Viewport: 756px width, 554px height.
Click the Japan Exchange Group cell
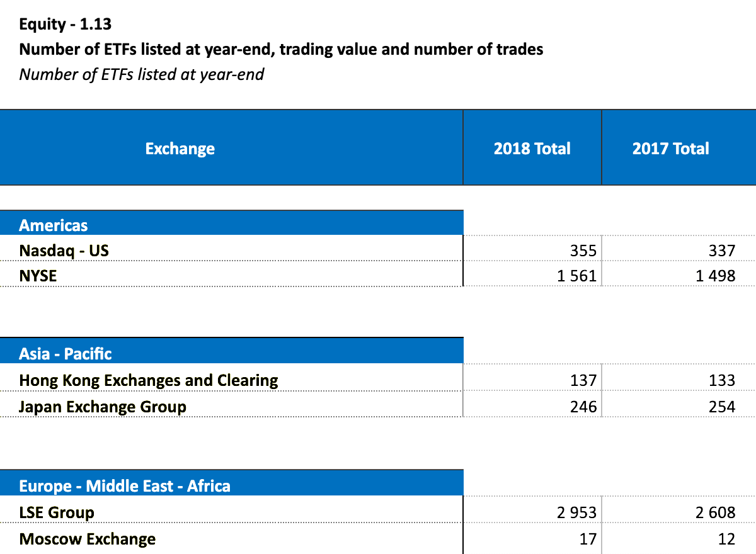click(103, 407)
